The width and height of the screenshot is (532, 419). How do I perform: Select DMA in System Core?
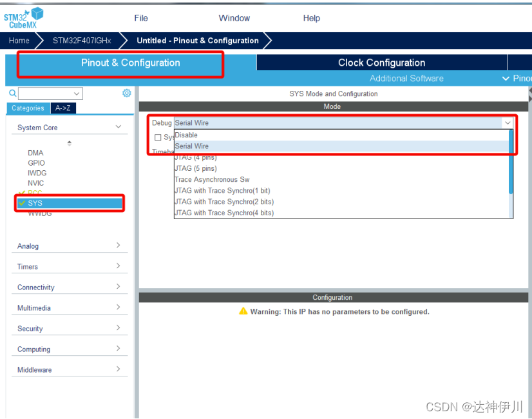[x=35, y=153]
